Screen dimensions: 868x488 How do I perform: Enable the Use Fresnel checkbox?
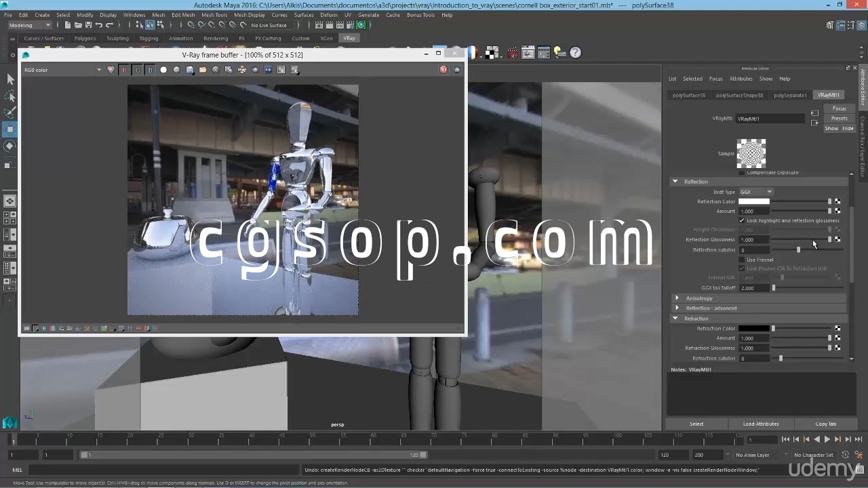click(x=742, y=260)
